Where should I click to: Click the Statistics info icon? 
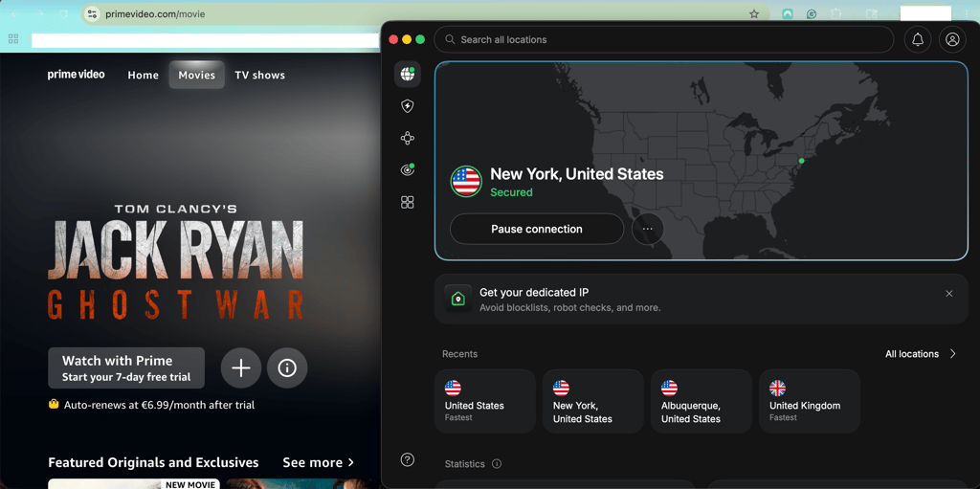pyautogui.click(x=497, y=464)
